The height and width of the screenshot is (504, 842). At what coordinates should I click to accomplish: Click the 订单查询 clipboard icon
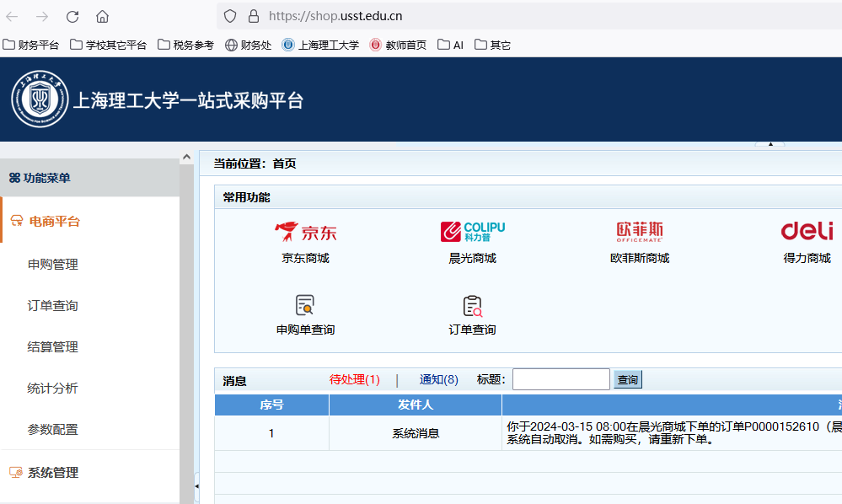click(x=472, y=305)
